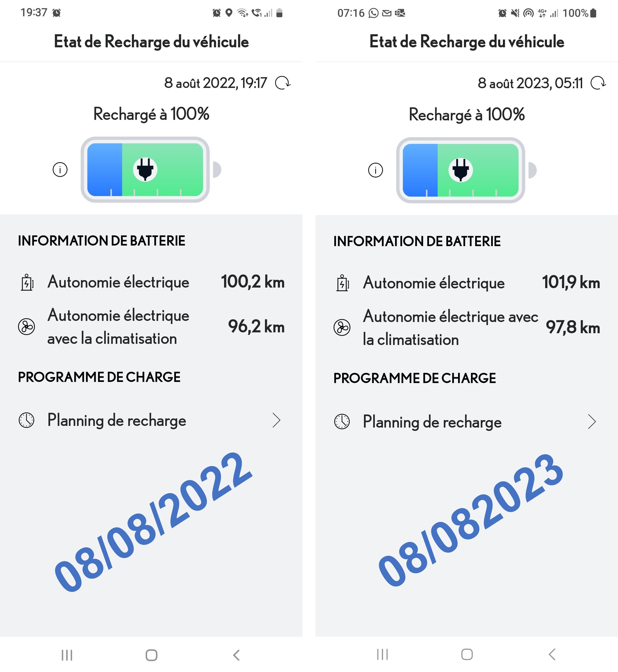The width and height of the screenshot is (618, 672).
Task: Tap fan icon next to 96,2 km range
Action: point(26,327)
